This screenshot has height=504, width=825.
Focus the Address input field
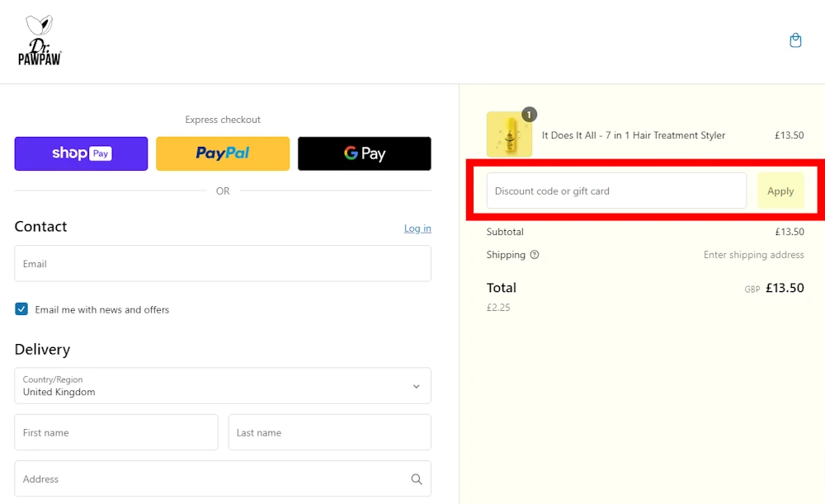pyautogui.click(x=223, y=478)
